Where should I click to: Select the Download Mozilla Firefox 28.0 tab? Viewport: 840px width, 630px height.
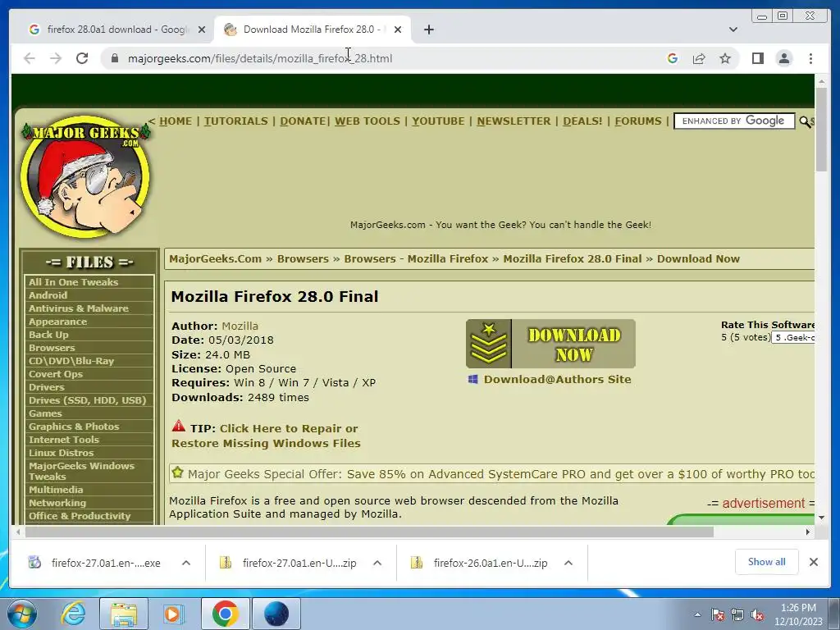tap(312, 30)
